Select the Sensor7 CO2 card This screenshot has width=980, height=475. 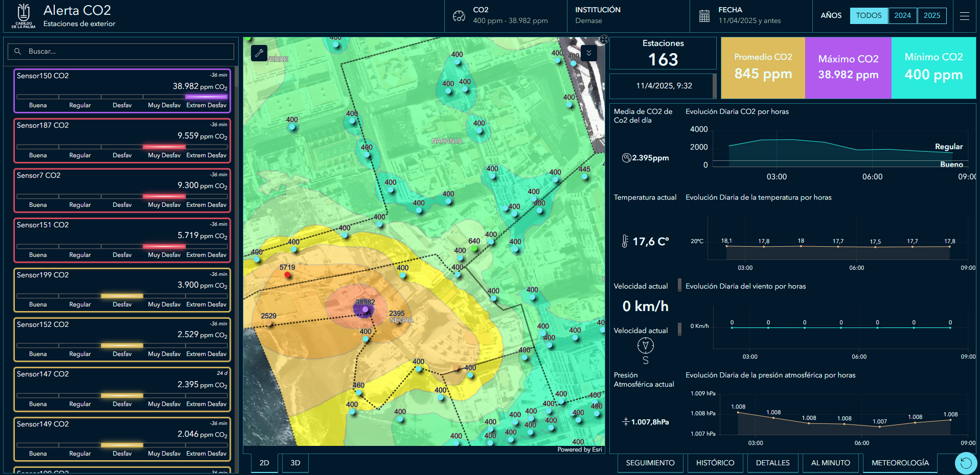122,191
